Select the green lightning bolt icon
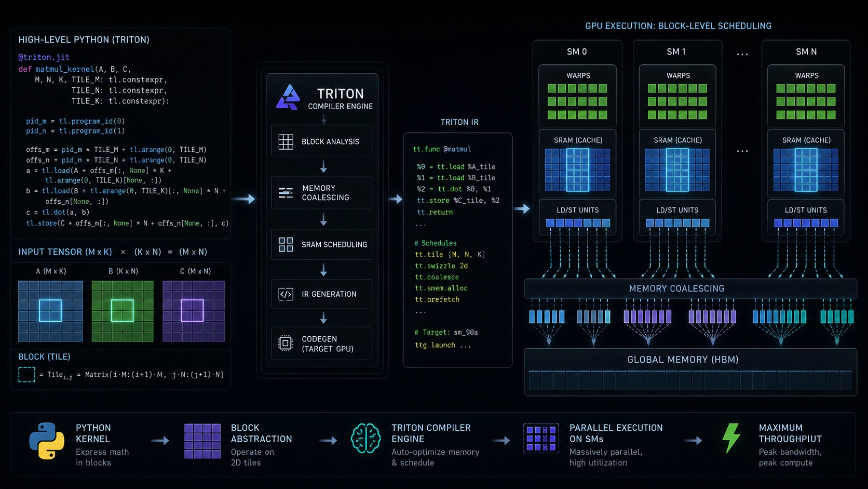The height and width of the screenshot is (489, 868). [x=731, y=438]
